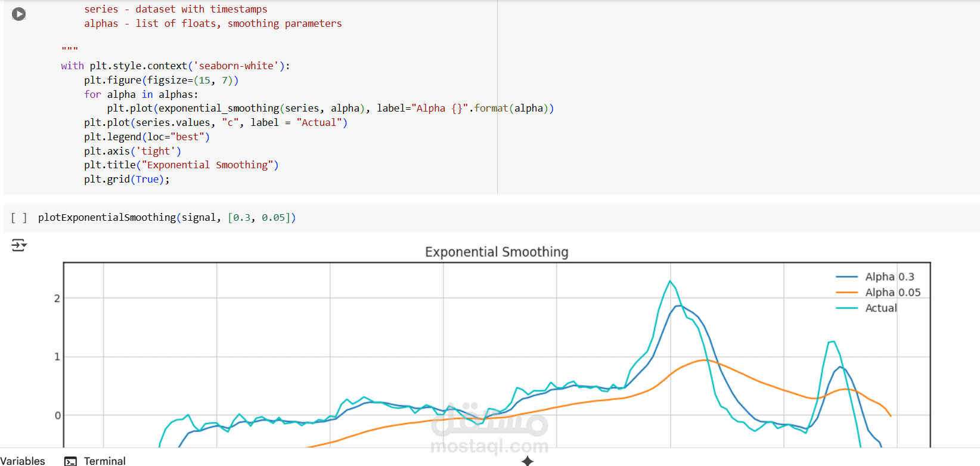Select the 'Actual' legend label text

[880, 308]
